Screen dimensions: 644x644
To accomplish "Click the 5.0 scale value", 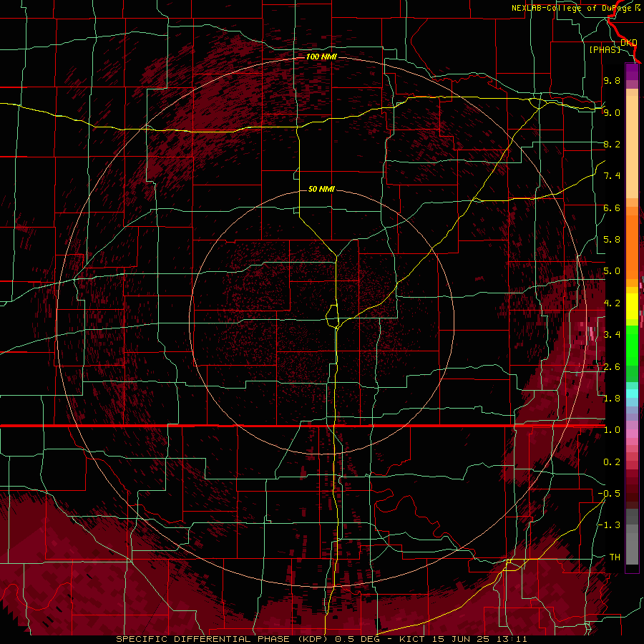I will pos(612,271).
